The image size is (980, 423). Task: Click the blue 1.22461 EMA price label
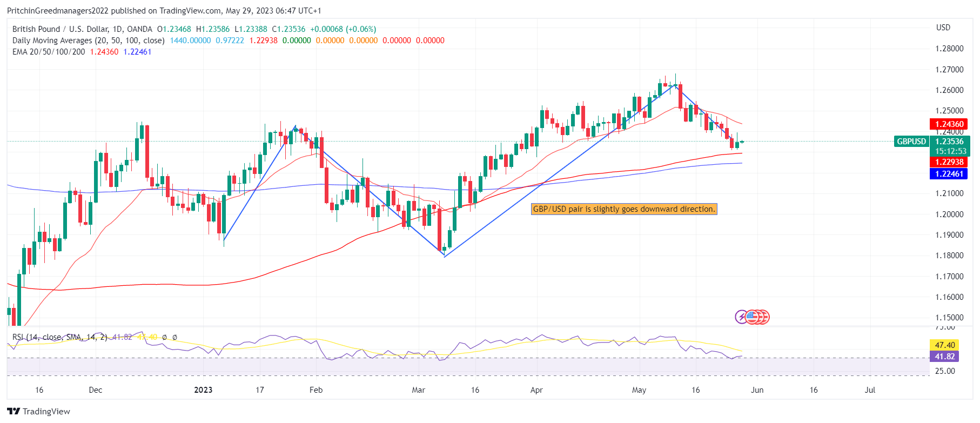(949, 174)
